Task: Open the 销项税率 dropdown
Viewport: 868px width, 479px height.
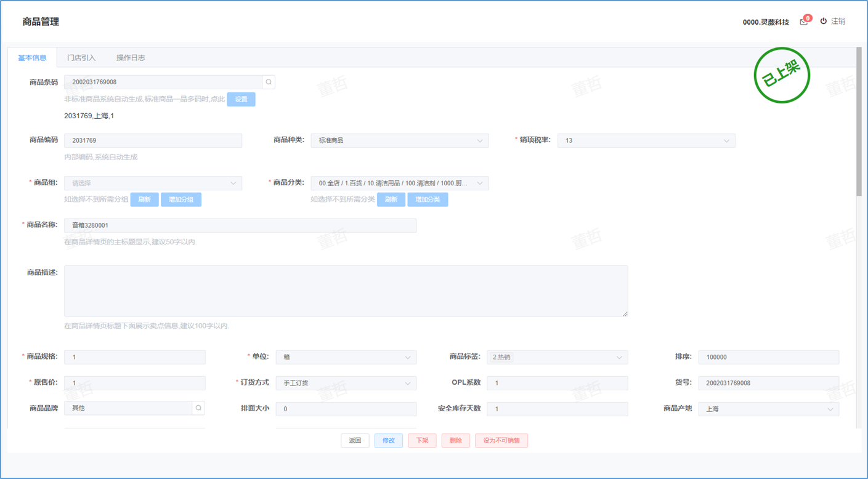Action: [x=646, y=140]
